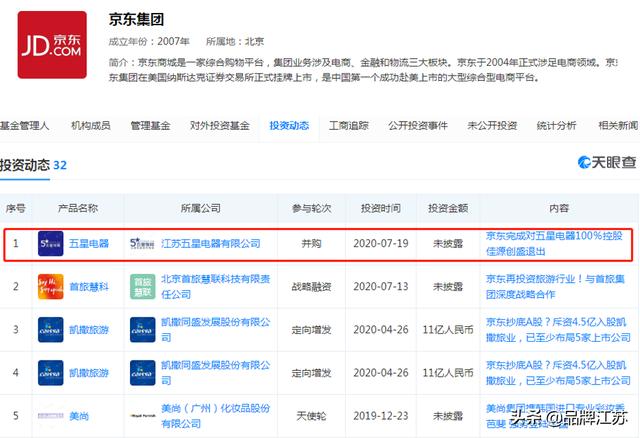Click the 所属公司 column header
Viewport: 640px width, 438px height.
pyautogui.click(x=201, y=209)
